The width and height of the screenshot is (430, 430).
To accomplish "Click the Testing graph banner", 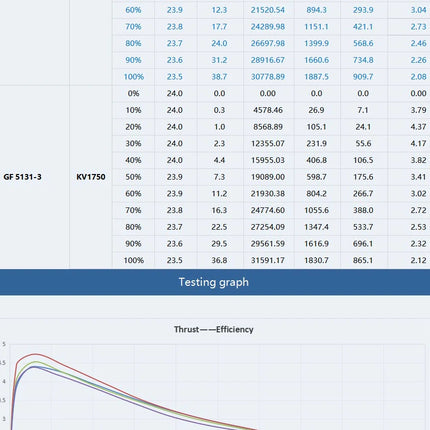I will [x=214, y=282].
